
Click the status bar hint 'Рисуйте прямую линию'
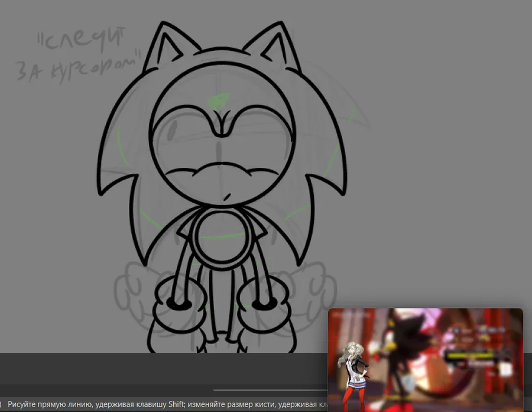50,404
